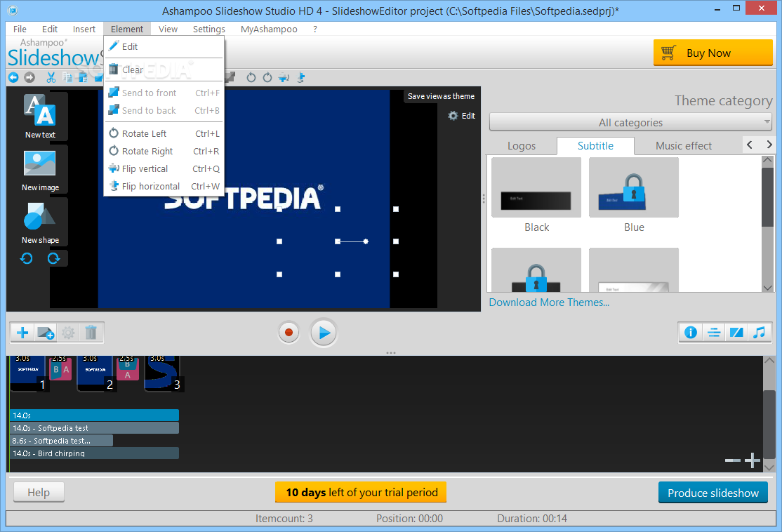The image size is (782, 532).
Task: Open the All categories dropdown
Action: coord(630,122)
